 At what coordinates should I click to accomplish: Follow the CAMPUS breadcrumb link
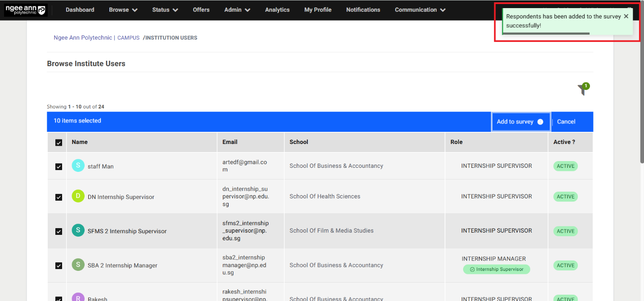click(128, 38)
